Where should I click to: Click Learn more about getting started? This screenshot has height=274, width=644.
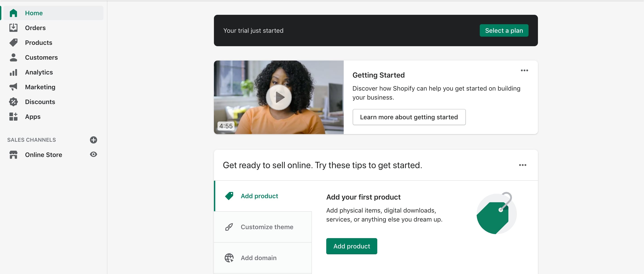(409, 117)
